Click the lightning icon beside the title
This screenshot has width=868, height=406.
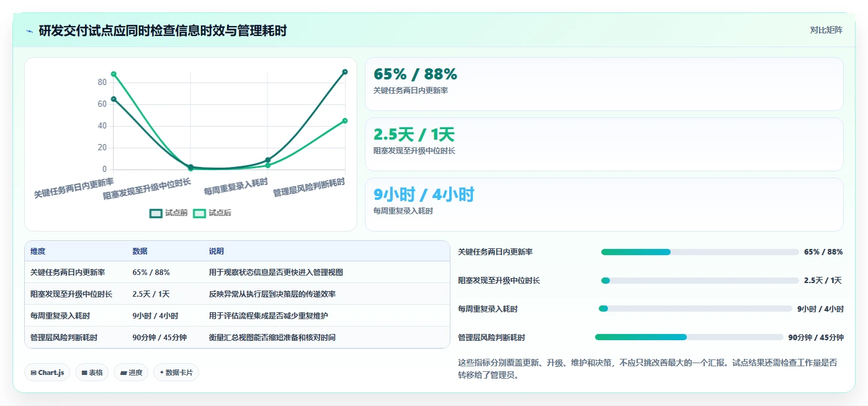pyautogui.click(x=29, y=31)
